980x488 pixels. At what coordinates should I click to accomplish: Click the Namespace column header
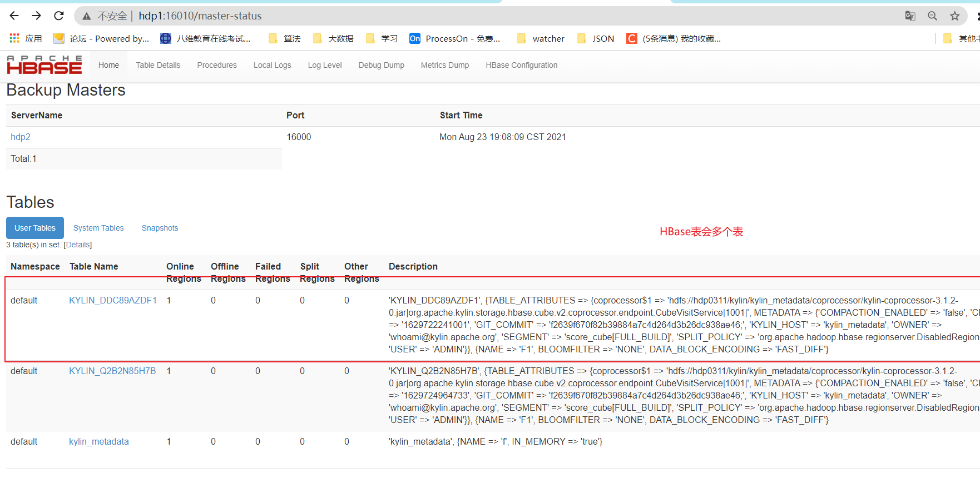click(x=35, y=266)
